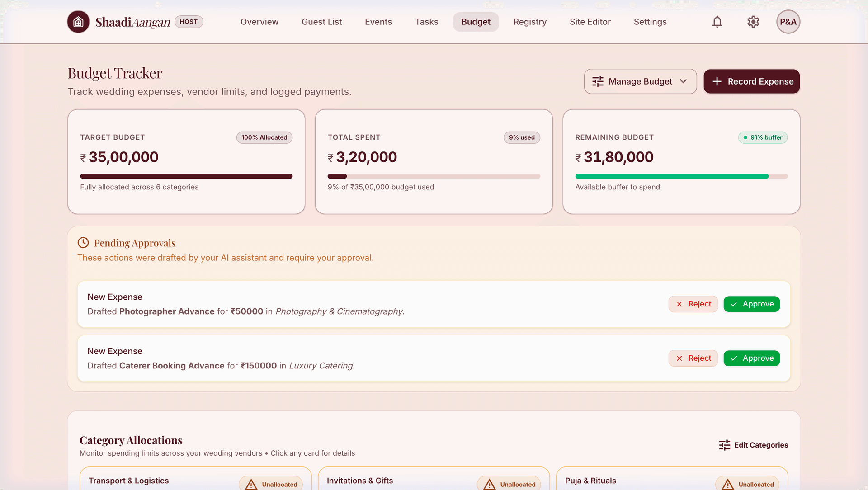The height and width of the screenshot is (490, 868).
Task: Approve the Caterer Booking Advance expense
Action: [x=751, y=358]
